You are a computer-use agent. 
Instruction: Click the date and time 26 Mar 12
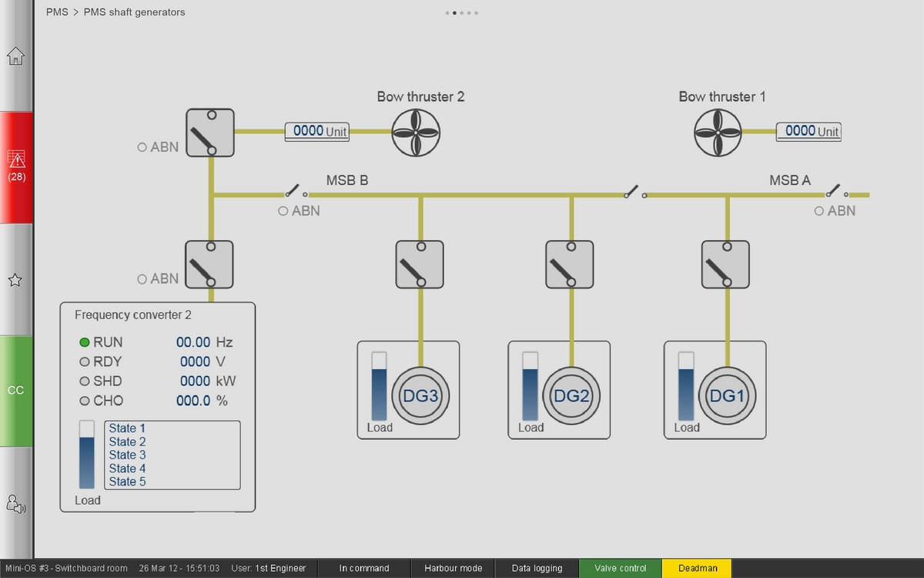pos(179,569)
